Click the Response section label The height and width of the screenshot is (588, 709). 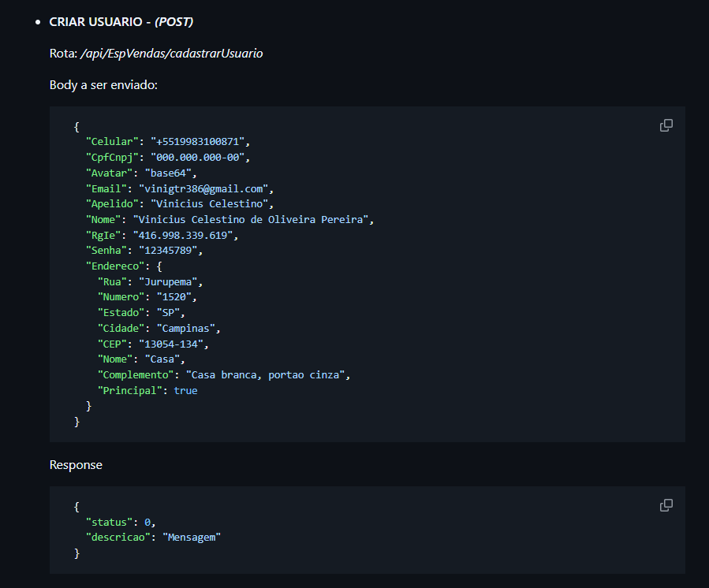76,465
